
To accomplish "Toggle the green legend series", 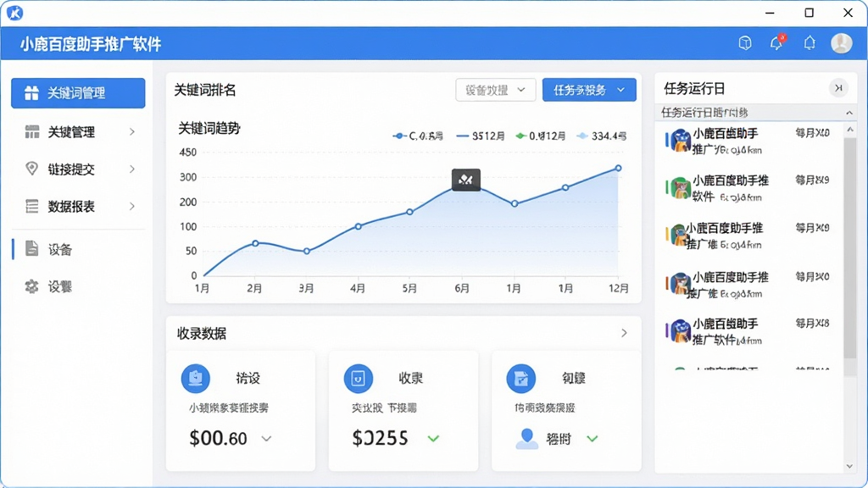I will tap(540, 136).
